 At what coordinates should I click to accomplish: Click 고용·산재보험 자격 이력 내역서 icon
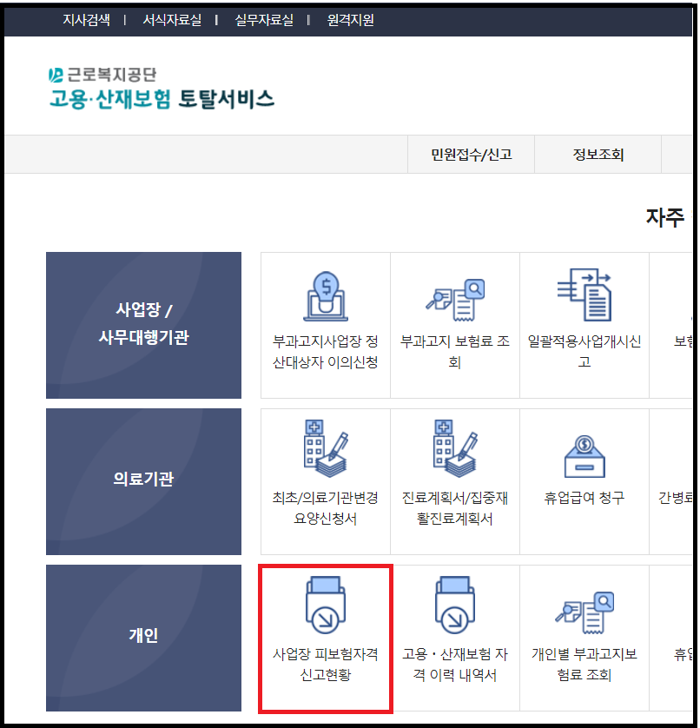tap(455, 605)
